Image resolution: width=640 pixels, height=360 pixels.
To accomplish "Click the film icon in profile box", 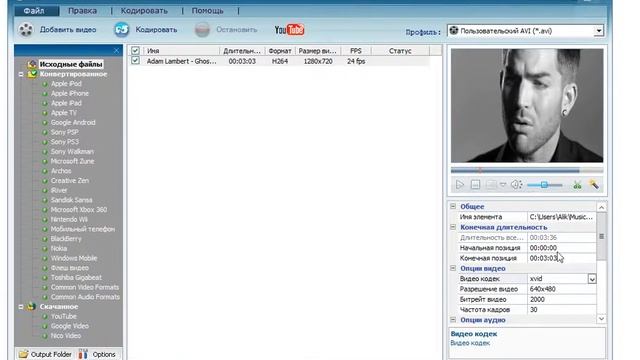I will click(x=453, y=31).
